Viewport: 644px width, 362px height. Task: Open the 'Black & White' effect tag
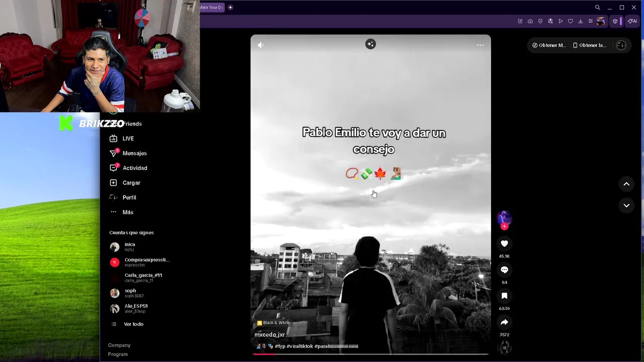(x=274, y=323)
